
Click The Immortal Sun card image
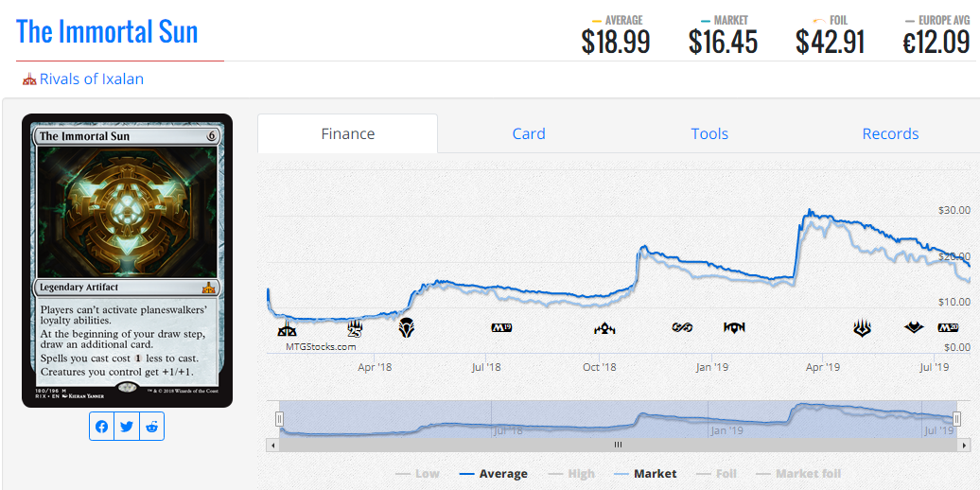(127, 260)
